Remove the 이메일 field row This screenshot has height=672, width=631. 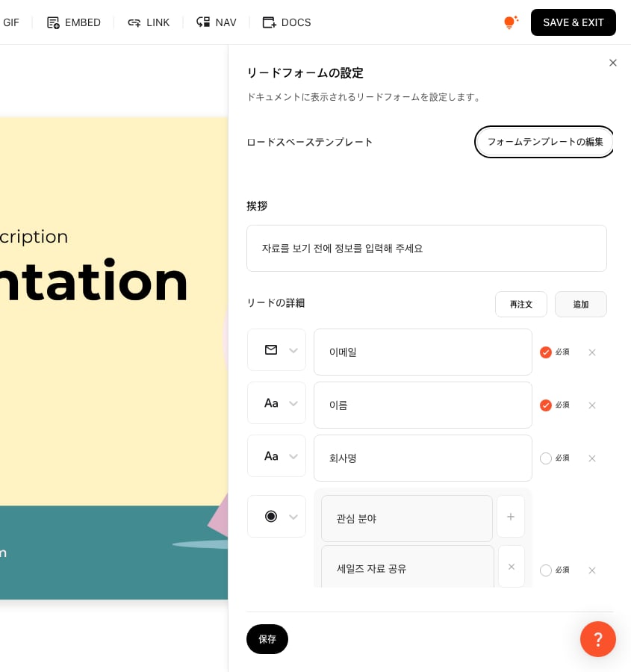[x=592, y=352]
